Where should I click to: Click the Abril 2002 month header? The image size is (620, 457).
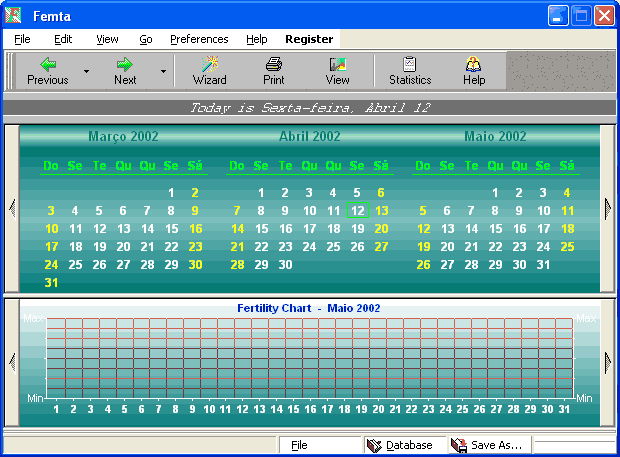click(310, 136)
